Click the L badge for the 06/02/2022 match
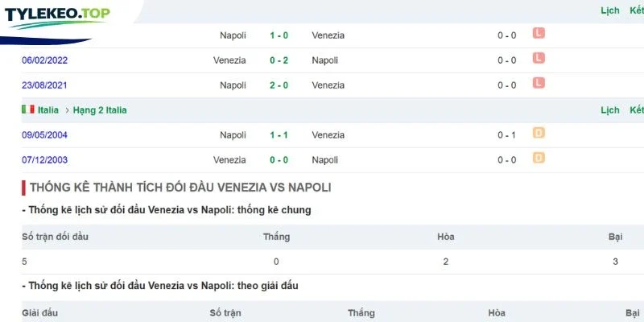This screenshot has width=644, height=322. pyautogui.click(x=539, y=58)
